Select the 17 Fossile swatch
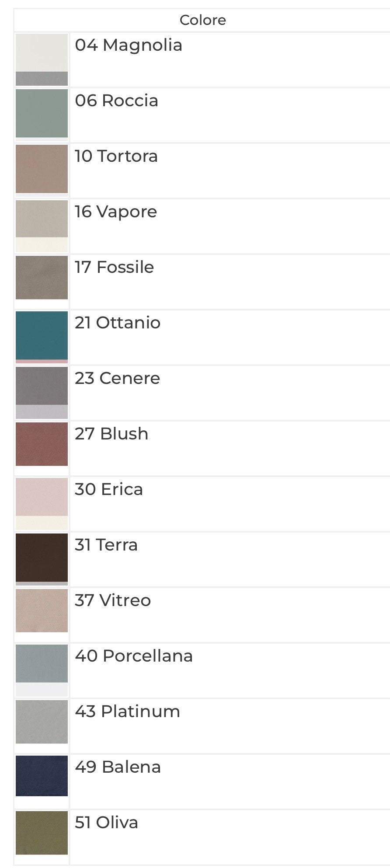Viewport: 390px width, 868px height. point(42,278)
